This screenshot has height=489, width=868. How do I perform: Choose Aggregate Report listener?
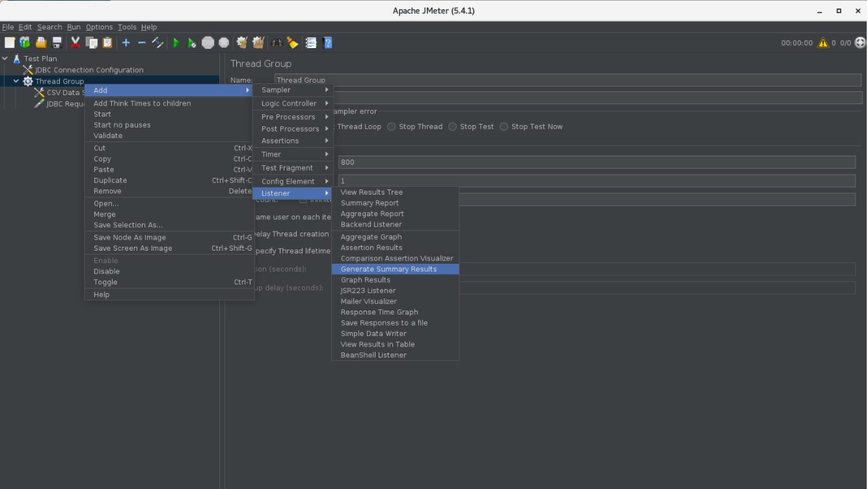[396, 214]
